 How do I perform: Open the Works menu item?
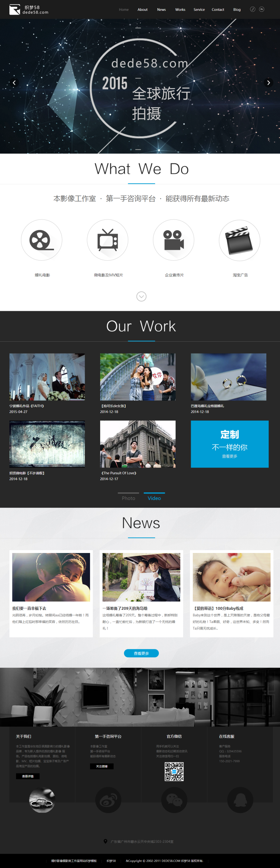click(x=180, y=9)
